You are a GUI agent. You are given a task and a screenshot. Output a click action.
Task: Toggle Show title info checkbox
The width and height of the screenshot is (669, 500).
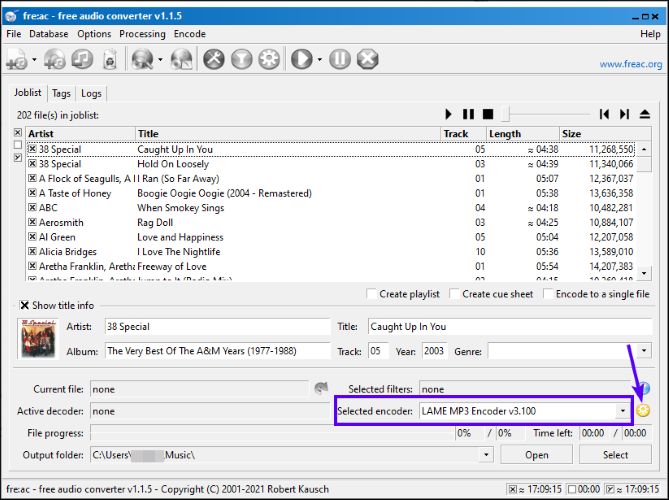point(25,305)
